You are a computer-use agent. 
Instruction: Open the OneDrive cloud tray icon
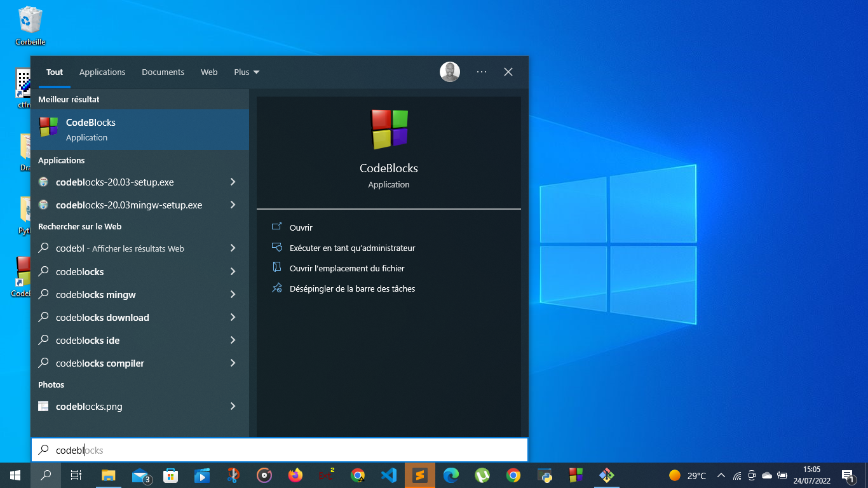pyautogui.click(x=767, y=475)
